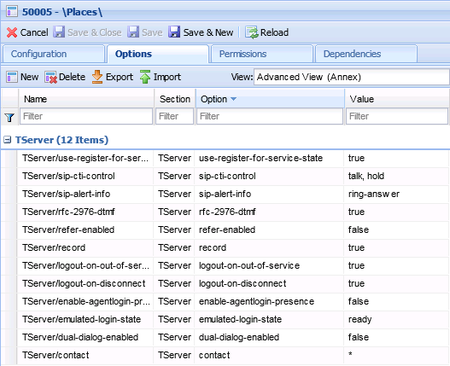Click the Name filter input field
Screen dimensions: 450x366
point(86,116)
